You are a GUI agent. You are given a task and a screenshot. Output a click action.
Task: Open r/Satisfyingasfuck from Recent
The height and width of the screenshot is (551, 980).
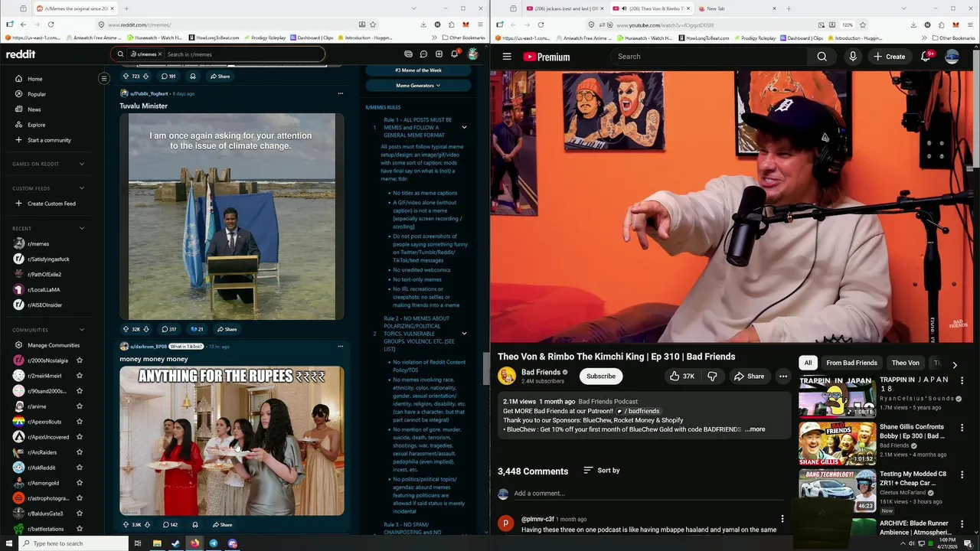(48, 259)
